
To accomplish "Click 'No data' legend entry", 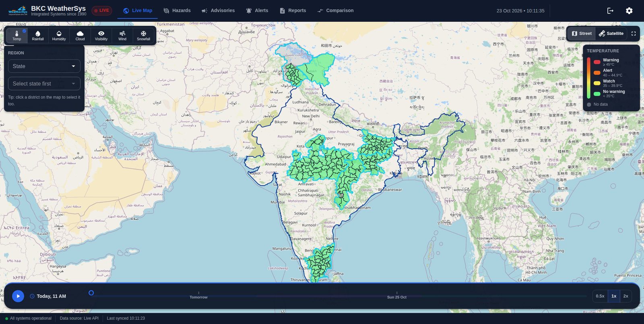I will click(x=597, y=104).
